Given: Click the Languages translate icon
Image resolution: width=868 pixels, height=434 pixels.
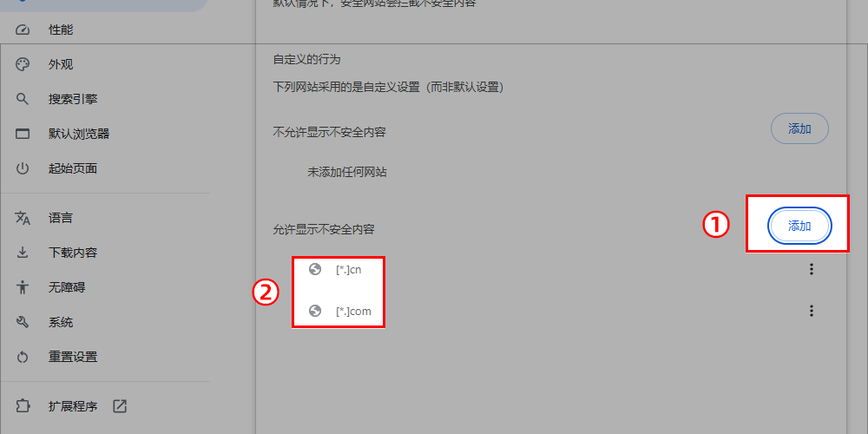Looking at the screenshot, I should coord(23,218).
